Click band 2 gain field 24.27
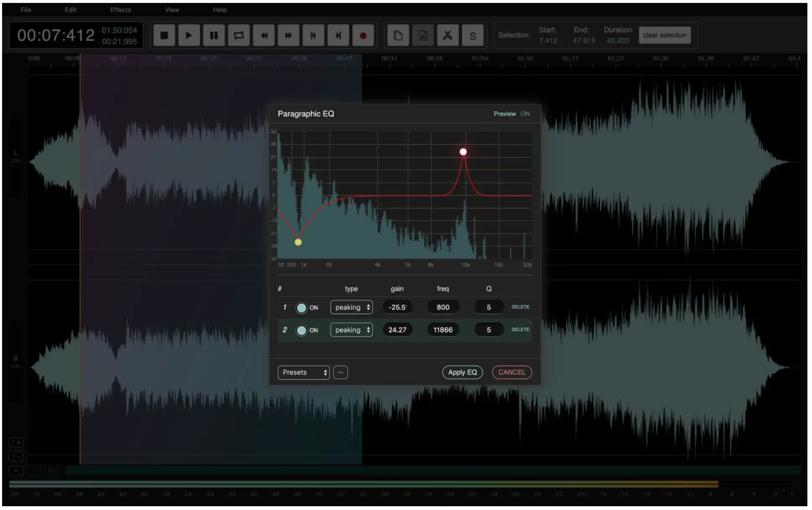 click(x=397, y=330)
